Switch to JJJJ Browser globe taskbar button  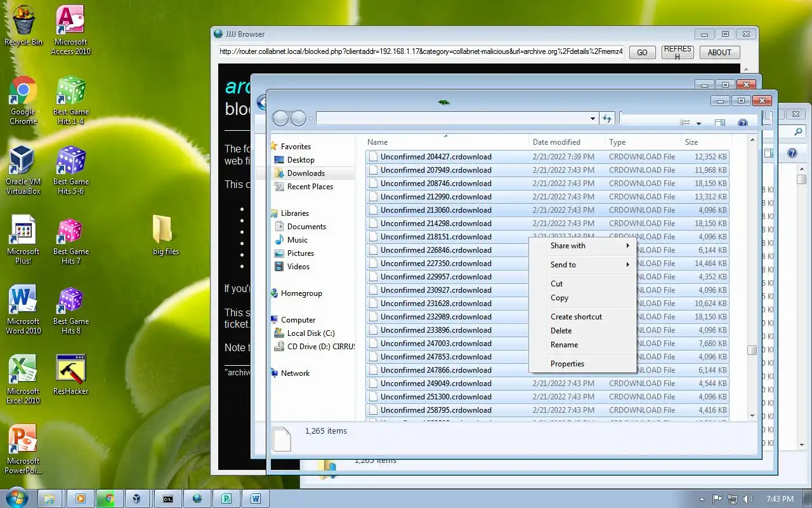pyautogui.click(x=197, y=498)
